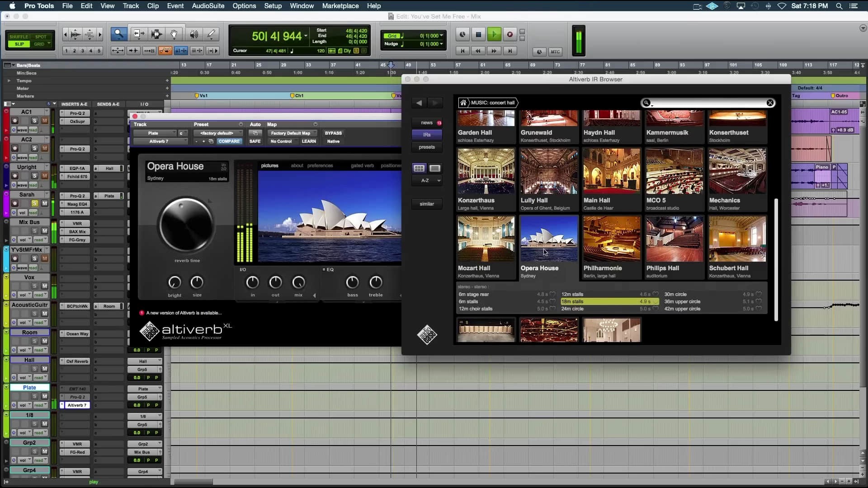Click the Audio Ease logo in IR Browser

[427, 335]
